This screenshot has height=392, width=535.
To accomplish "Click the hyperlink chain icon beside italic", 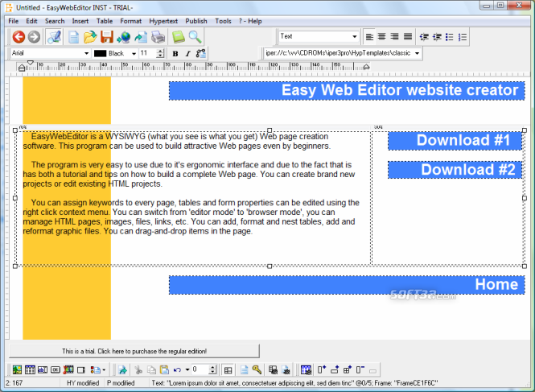I will pyautogui.click(x=200, y=54).
